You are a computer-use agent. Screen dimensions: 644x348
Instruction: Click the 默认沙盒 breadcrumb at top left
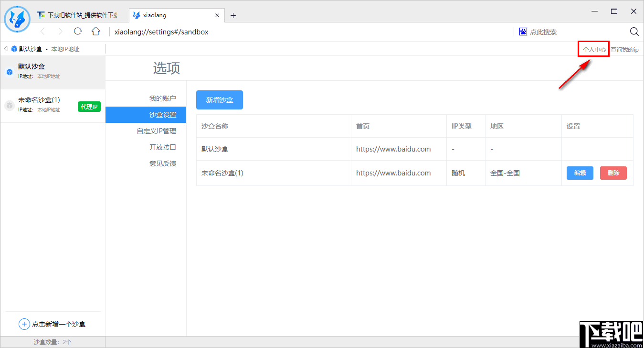31,49
